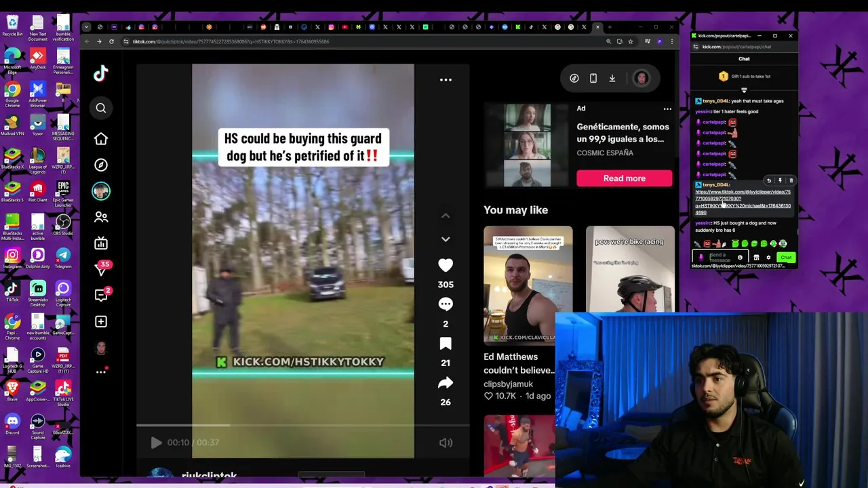
Task: Click the Get Coins icon top right
Action: [574, 78]
